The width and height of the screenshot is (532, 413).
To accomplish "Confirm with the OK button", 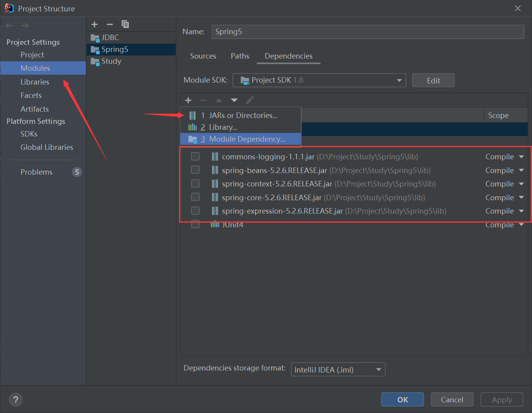I will [402, 400].
